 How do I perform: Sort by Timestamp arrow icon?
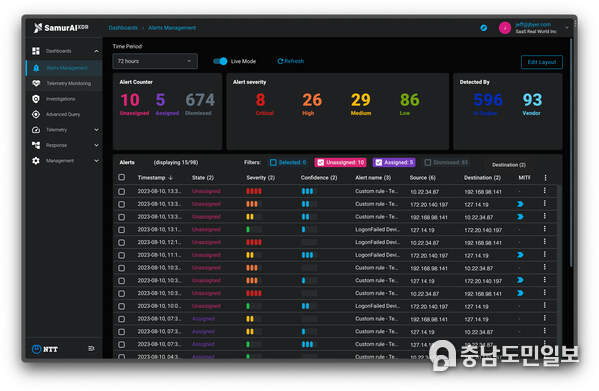tap(171, 178)
